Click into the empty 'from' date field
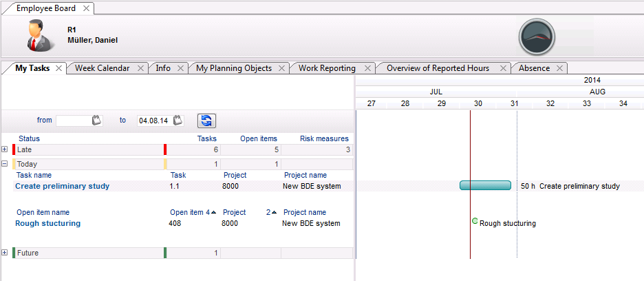 [x=73, y=121]
